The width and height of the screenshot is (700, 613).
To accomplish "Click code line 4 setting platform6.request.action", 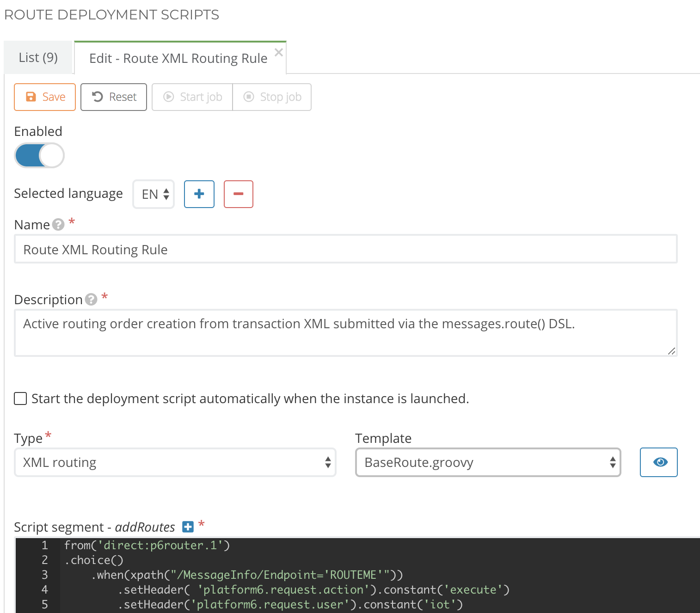I will pos(313,590).
